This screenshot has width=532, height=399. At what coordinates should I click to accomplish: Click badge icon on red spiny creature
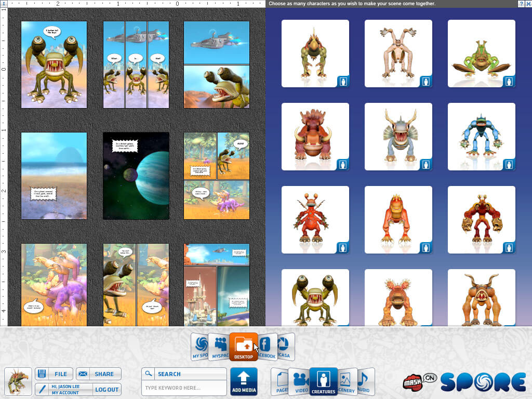(343, 248)
